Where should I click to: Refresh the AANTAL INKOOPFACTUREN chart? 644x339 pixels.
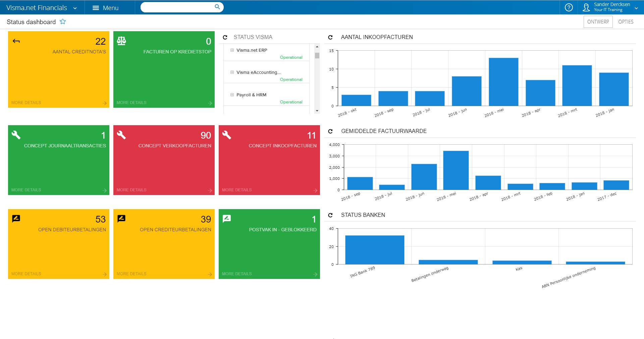pos(331,37)
